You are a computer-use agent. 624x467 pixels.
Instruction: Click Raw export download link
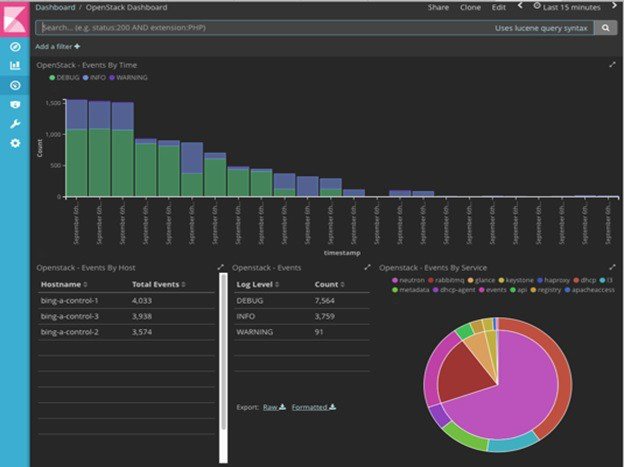[274, 407]
